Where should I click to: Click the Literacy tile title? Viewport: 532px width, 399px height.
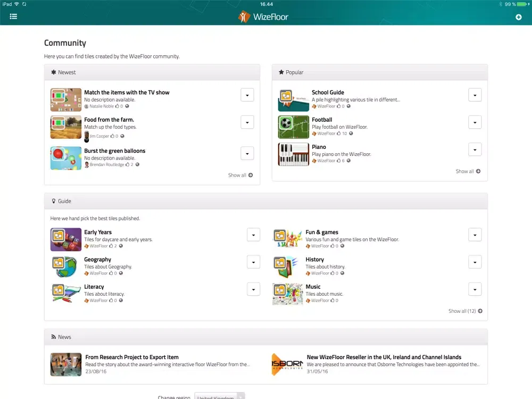(94, 287)
